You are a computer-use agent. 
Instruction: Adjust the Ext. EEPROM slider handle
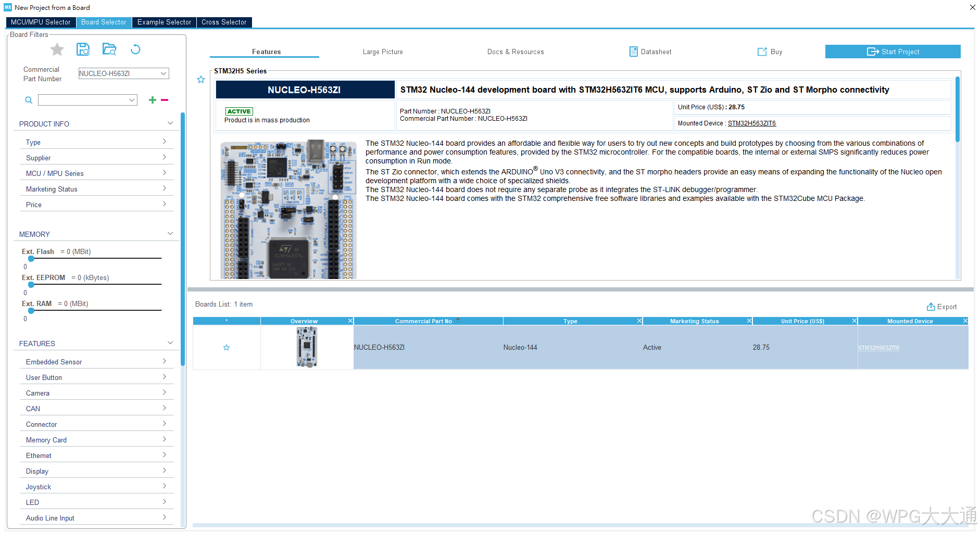point(31,285)
